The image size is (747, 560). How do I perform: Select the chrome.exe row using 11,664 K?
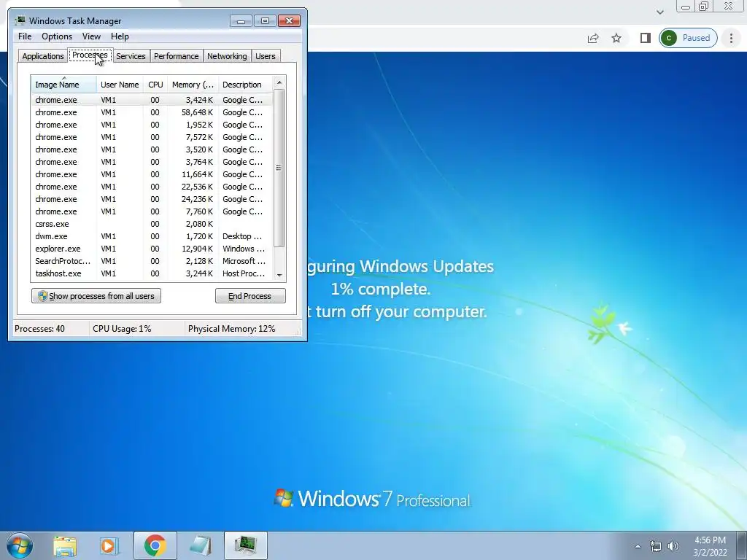coord(152,174)
